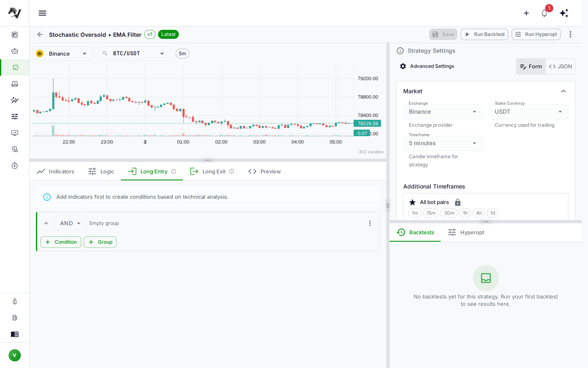Switch to the Logic tab

tap(101, 171)
